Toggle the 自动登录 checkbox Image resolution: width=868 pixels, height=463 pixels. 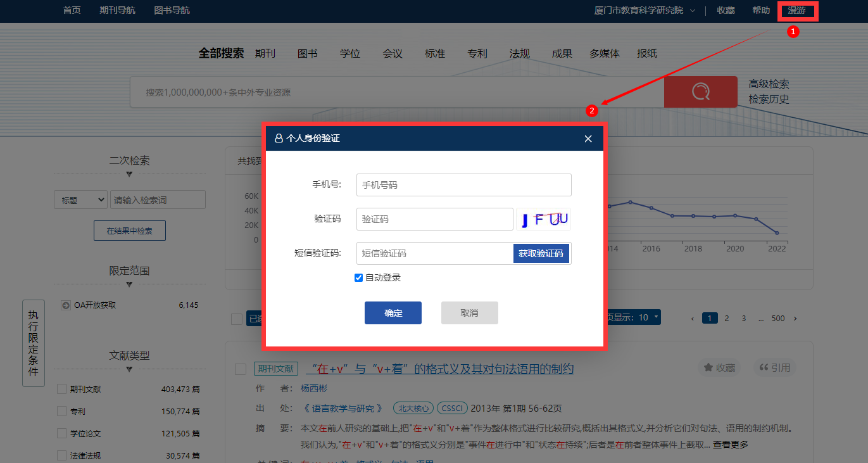click(x=358, y=277)
